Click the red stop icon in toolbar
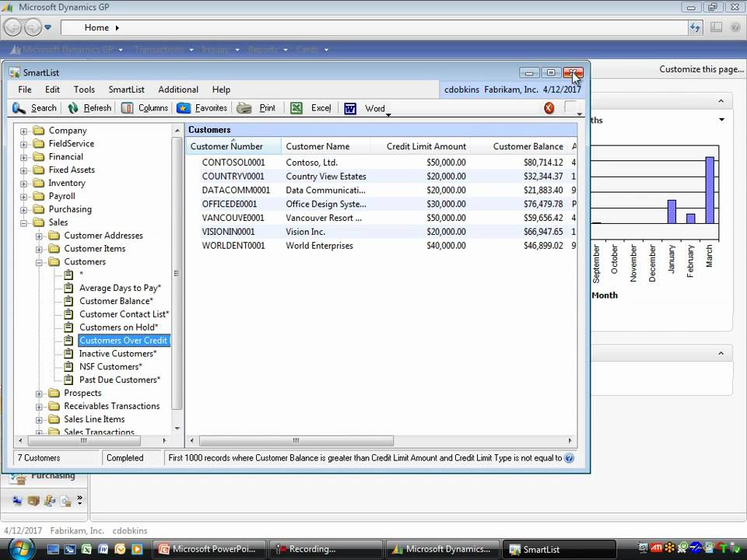747x560 pixels. click(x=549, y=108)
